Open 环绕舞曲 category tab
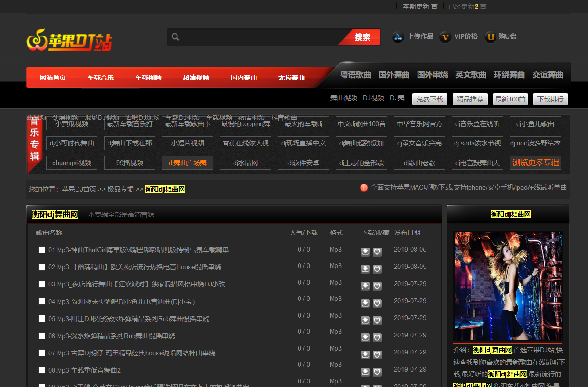Viewport: 588px width, 387px height. tap(509, 75)
